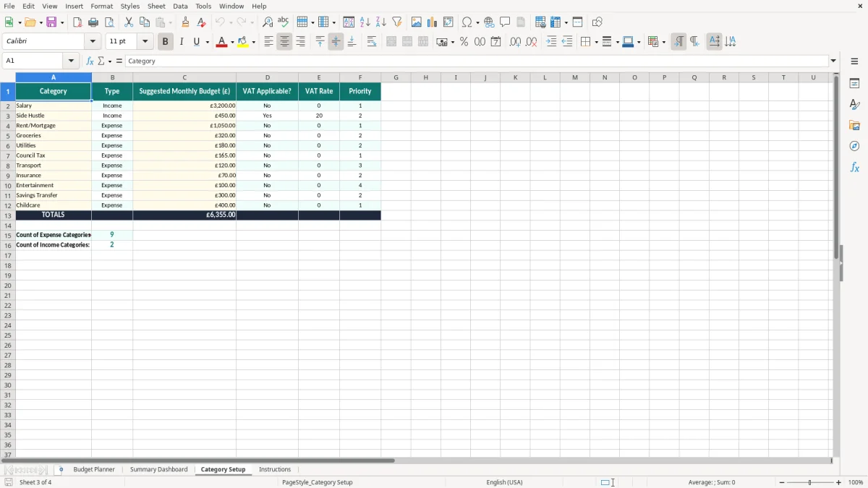Image resolution: width=868 pixels, height=488 pixels.
Task: Open the Sheet menu
Action: point(156,6)
